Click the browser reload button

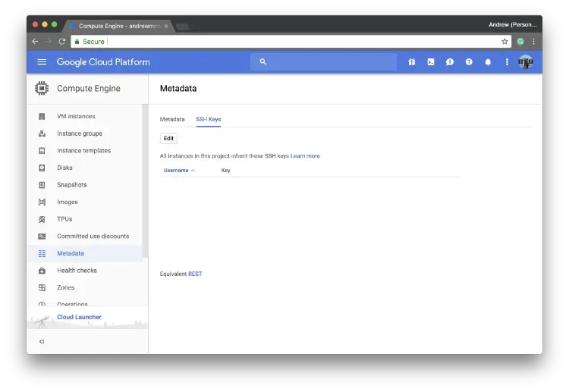pyautogui.click(x=62, y=42)
